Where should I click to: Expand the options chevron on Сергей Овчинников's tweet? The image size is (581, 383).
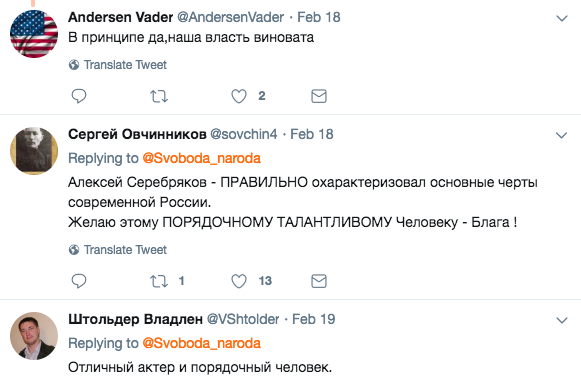tap(562, 135)
